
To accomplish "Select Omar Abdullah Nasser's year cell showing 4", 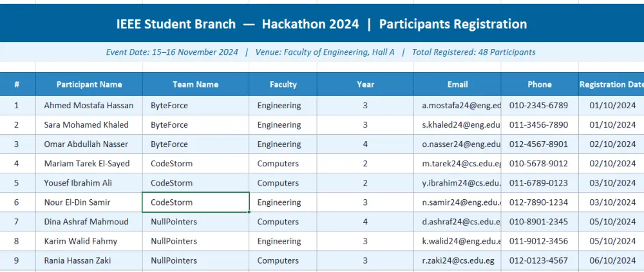I will coord(365,144).
